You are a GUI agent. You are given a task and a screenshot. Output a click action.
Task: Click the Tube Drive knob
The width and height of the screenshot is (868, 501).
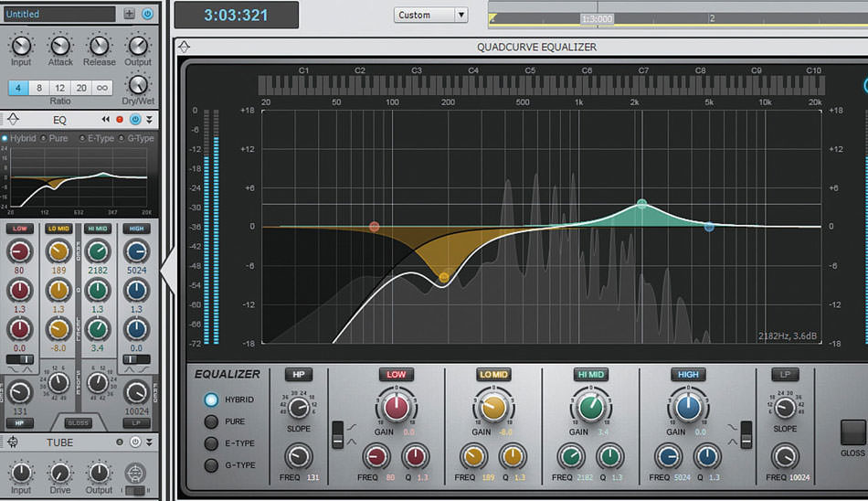point(59,473)
